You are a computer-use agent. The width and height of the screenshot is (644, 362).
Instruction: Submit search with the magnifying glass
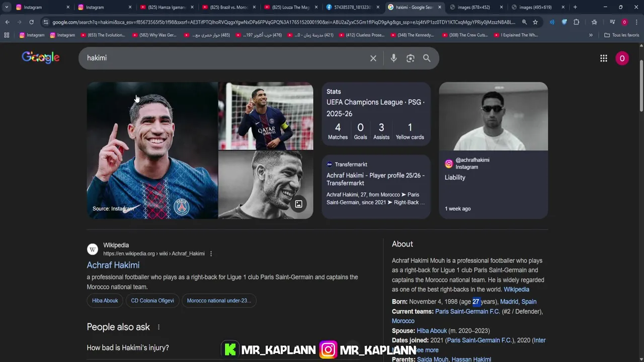point(427,58)
